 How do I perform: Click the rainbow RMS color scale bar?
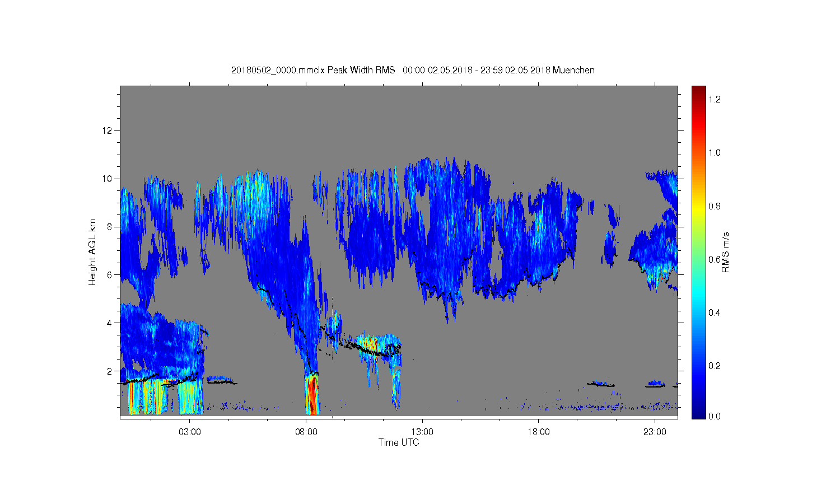(x=698, y=252)
